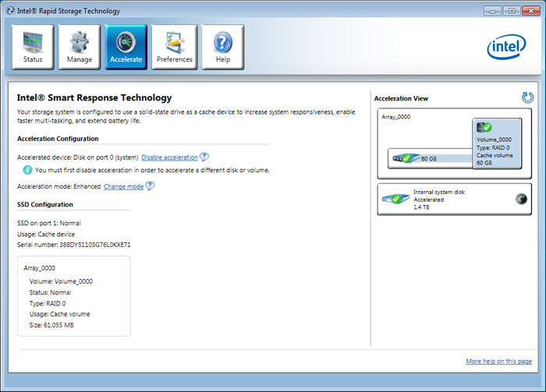The height and width of the screenshot is (392, 546).
Task: Click the Disable acceleration link
Action: [169, 157]
